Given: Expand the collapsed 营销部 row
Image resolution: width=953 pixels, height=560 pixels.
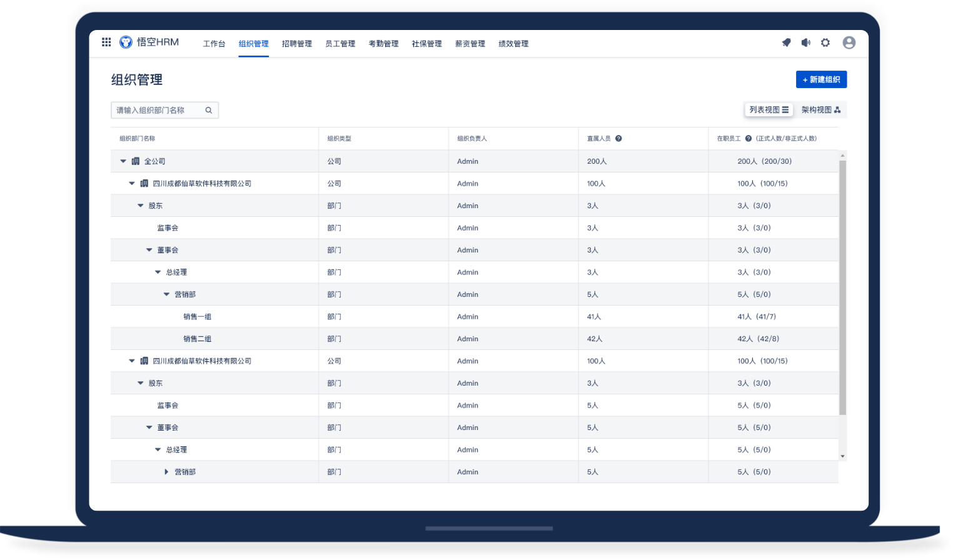Looking at the screenshot, I should 166,472.
